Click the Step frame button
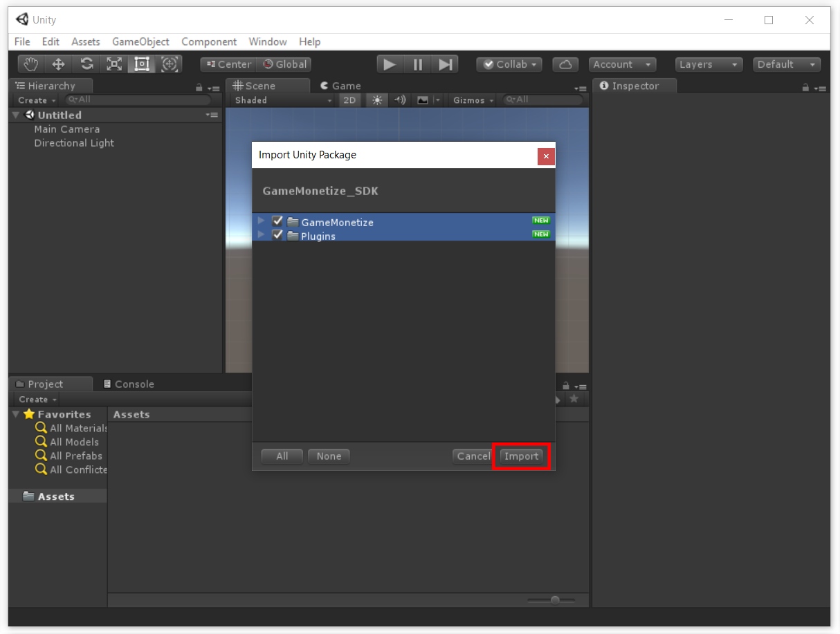This screenshot has width=840, height=634. point(445,64)
